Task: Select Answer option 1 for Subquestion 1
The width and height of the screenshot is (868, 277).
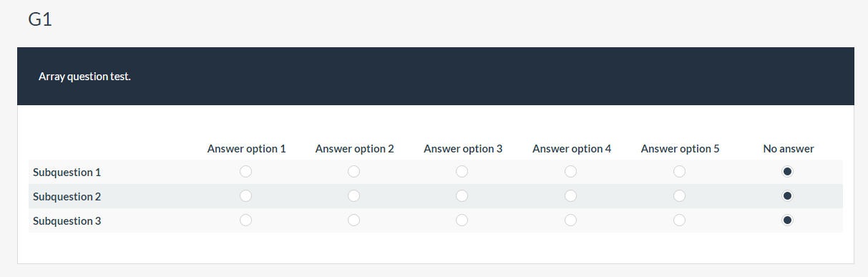Action: (246, 172)
